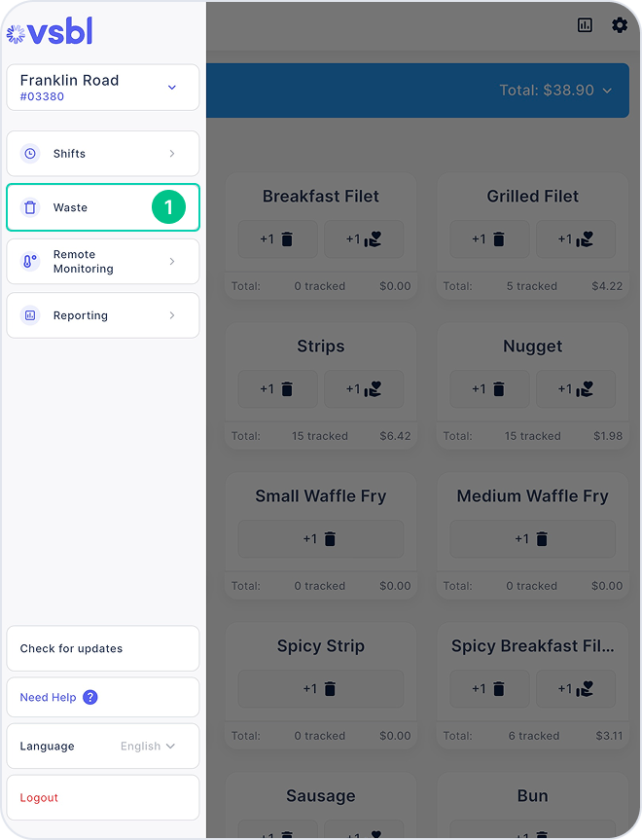
Task: Click Check for updates button
Action: click(x=103, y=648)
